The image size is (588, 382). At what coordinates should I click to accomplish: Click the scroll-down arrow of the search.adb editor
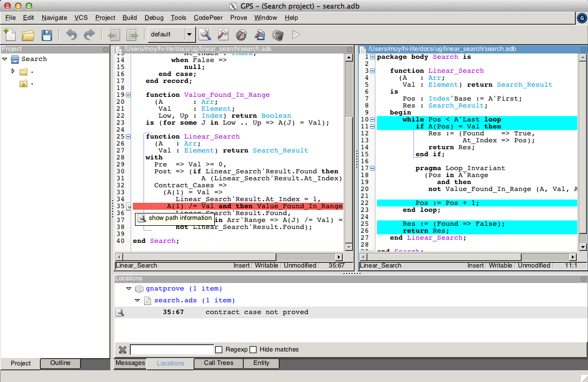tap(583, 247)
